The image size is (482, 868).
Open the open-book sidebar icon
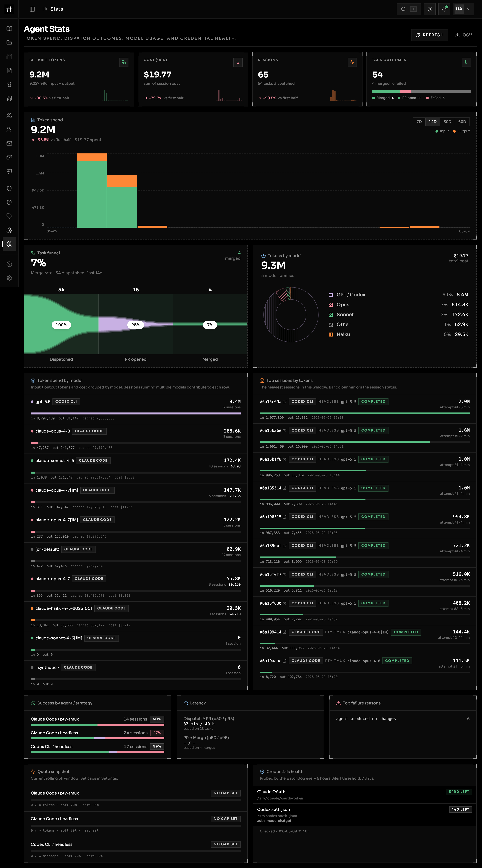click(x=9, y=29)
